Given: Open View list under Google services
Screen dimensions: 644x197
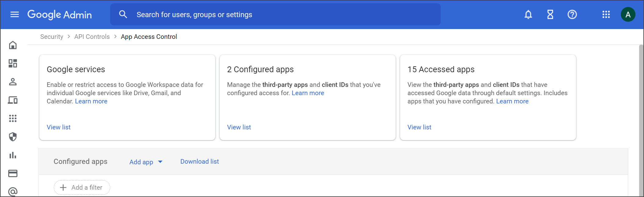Looking at the screenshot, I should pos(59,127).
